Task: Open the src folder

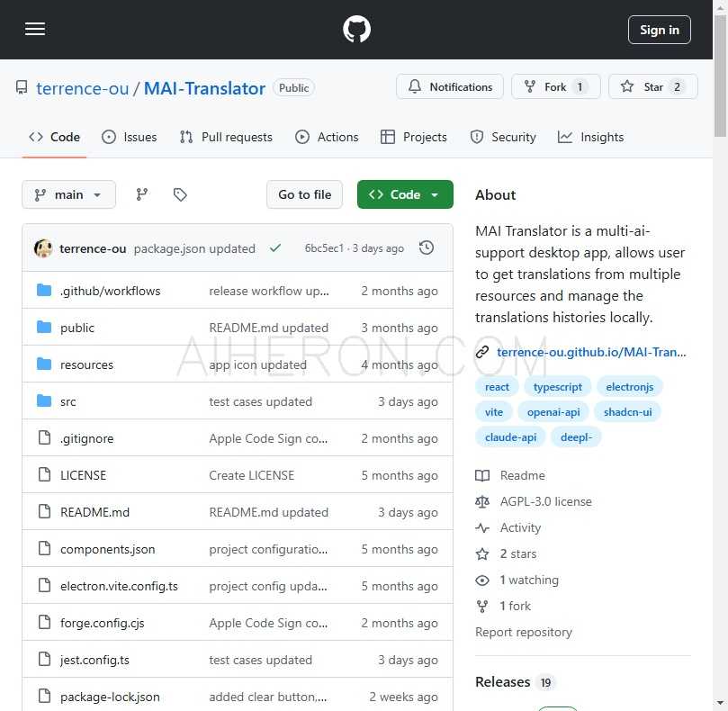Action: point(67,401)
